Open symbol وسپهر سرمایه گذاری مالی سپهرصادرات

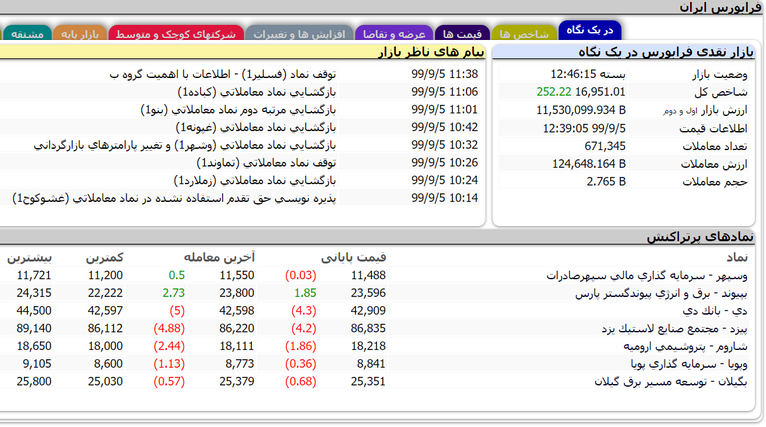pyautogui.click(x=647, y=276)
